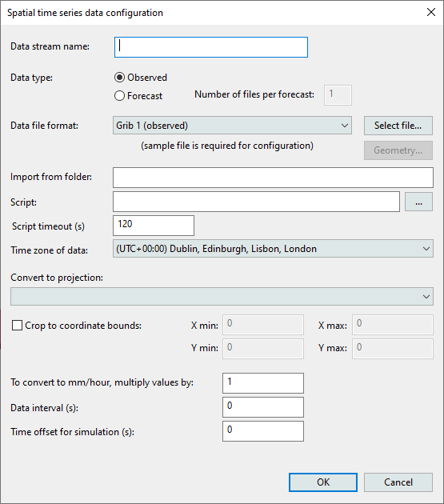Click the 'Number of files per forecast:' label

254,94
